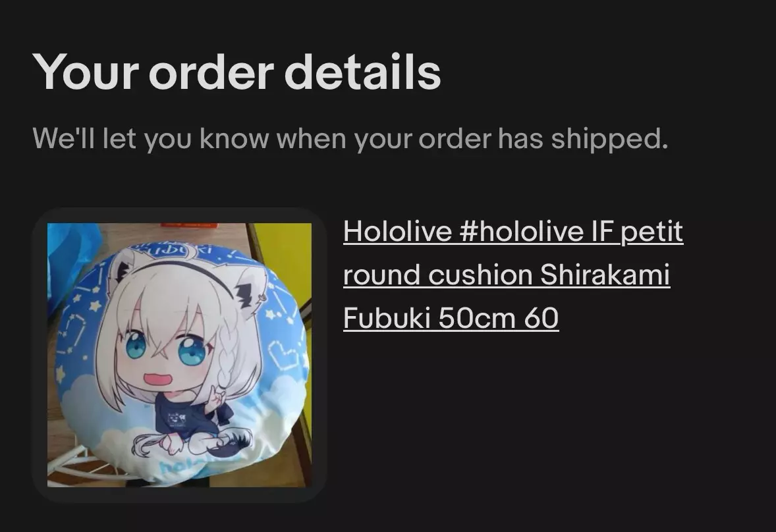Viewport: 776px width, 532px height.
Task: Click the character's dark navy shirt
Action: [184, 419]
